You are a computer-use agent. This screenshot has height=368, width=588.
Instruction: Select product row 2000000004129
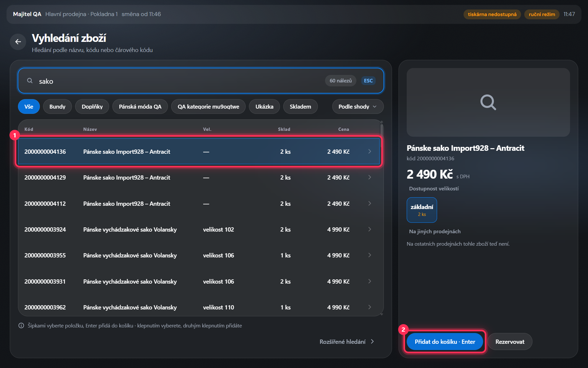pyautogui.click(x=199, y=177)
